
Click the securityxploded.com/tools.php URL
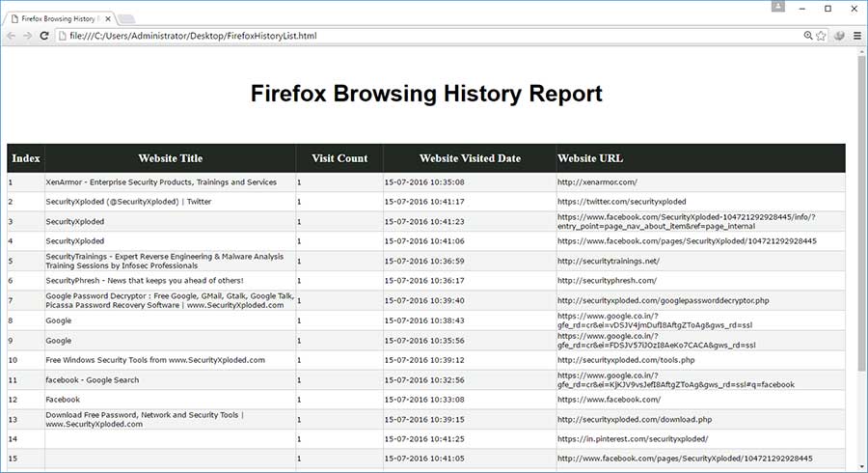pyautogui.click(x=625, y=360)
